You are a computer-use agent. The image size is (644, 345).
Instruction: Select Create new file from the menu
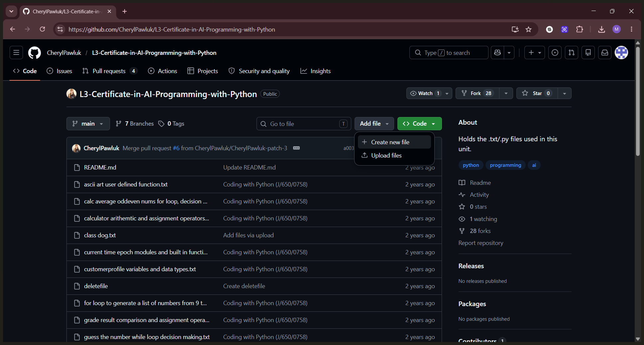(x=394, y=142)
